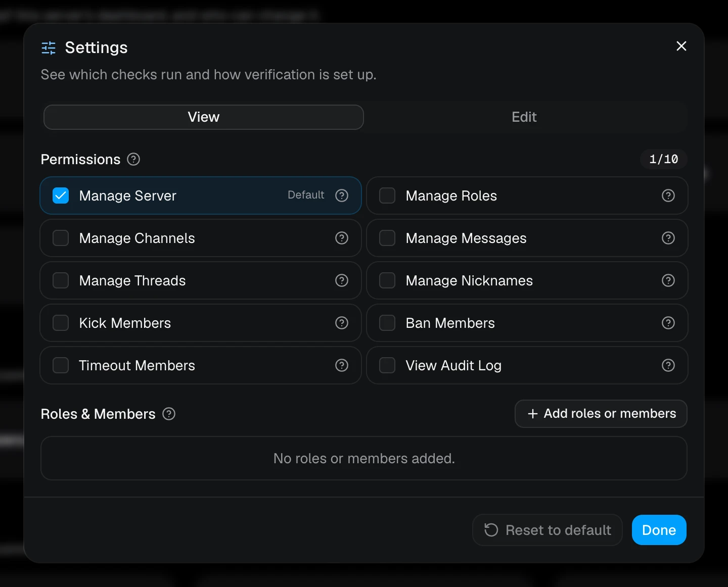
Task: Click the Default label on Manage Server
Action: pos(306,195)
